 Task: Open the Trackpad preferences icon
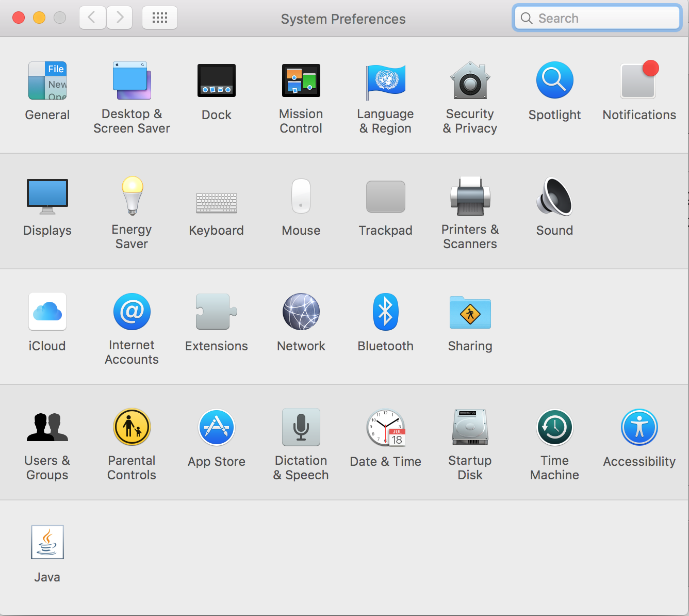coord(386,197)
